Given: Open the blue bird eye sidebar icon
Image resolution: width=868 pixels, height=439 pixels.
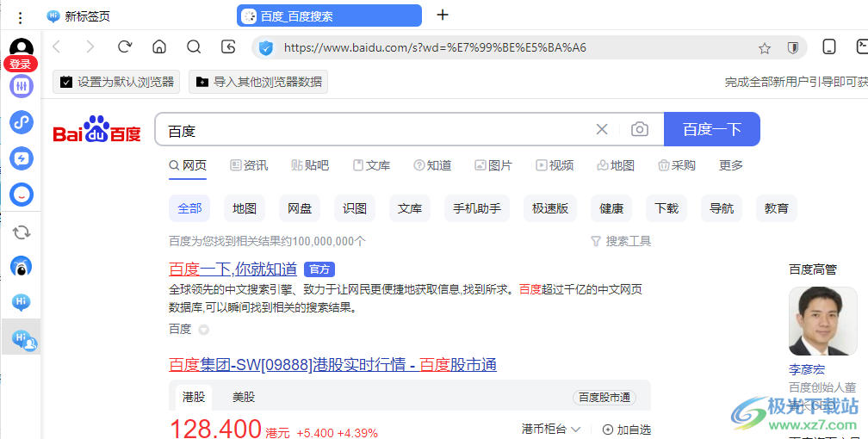Looking at the screenshot, I should click(22, 267).
